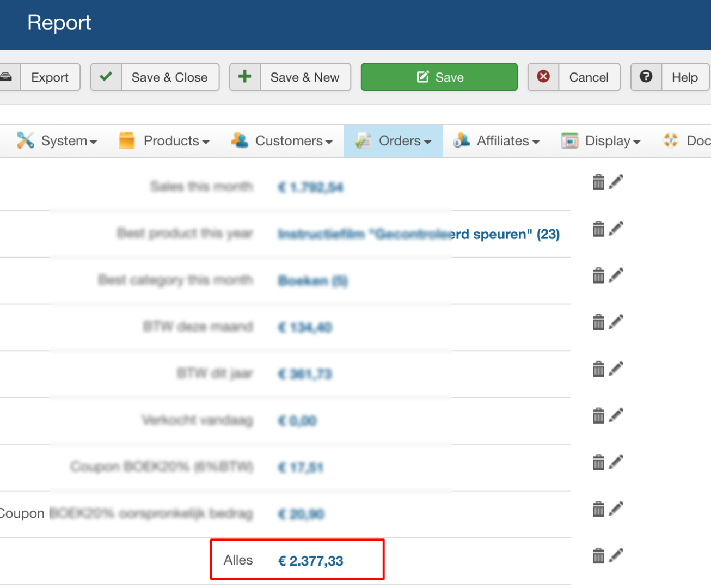Edit the BTW deze maand row
The height and width of the screenshot is (588, 711).
pyautogui.click(x=616, y=322)
